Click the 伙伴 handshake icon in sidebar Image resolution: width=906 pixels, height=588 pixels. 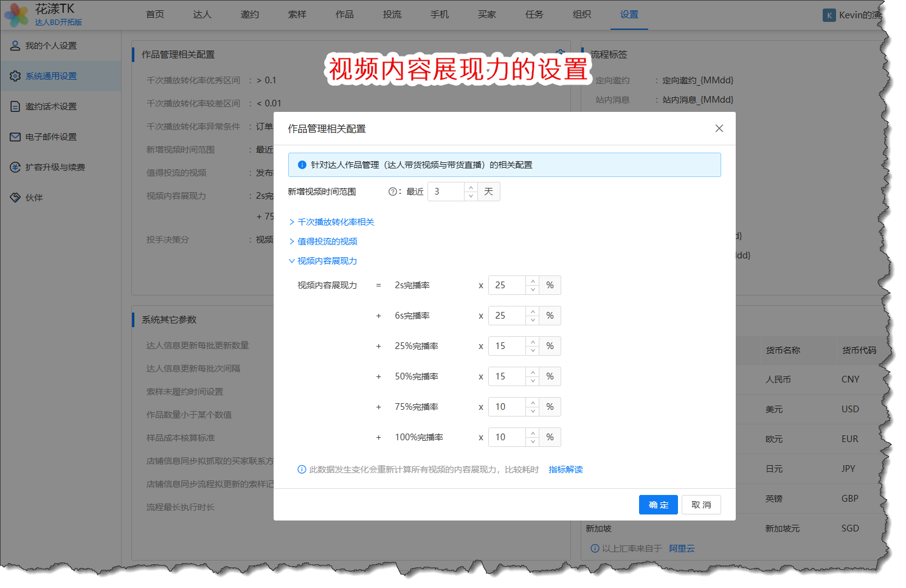(15, 198)
